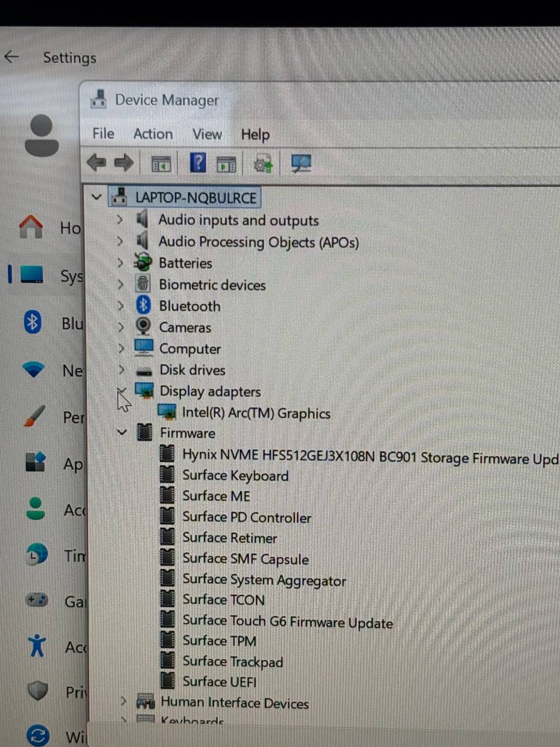Viewport: 560px width, 747px height.
Task: Select Intel(R) Arc(TM) Graphics entry
Action: tap(256, 413)
